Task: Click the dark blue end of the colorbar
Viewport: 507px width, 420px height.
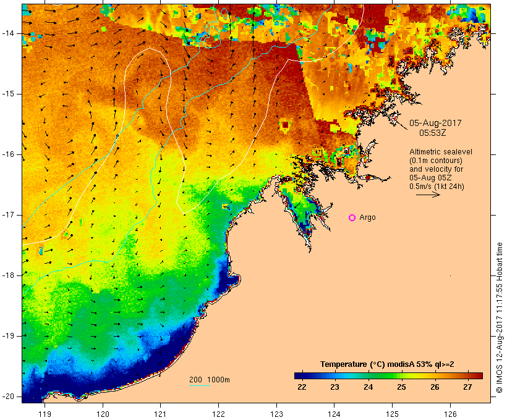Action: point(300,376)
